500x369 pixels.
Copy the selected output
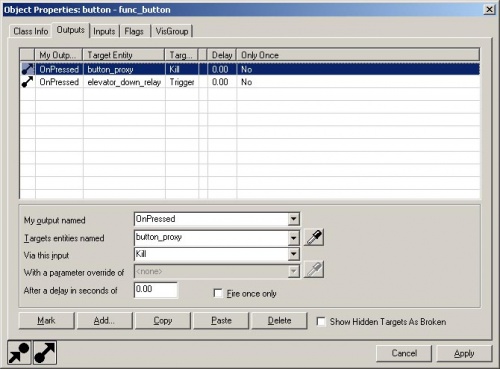click(x=163, y=321)
